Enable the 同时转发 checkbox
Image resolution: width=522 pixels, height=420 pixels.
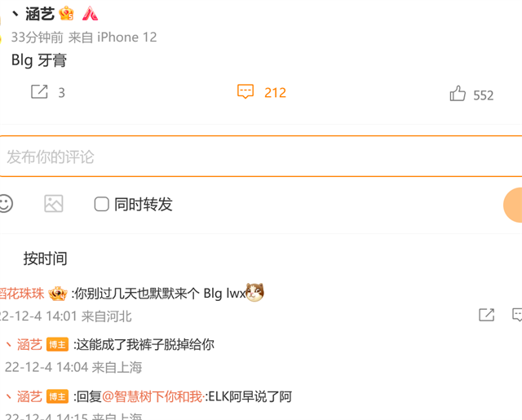pyautogui.click(x=101, y=204)
